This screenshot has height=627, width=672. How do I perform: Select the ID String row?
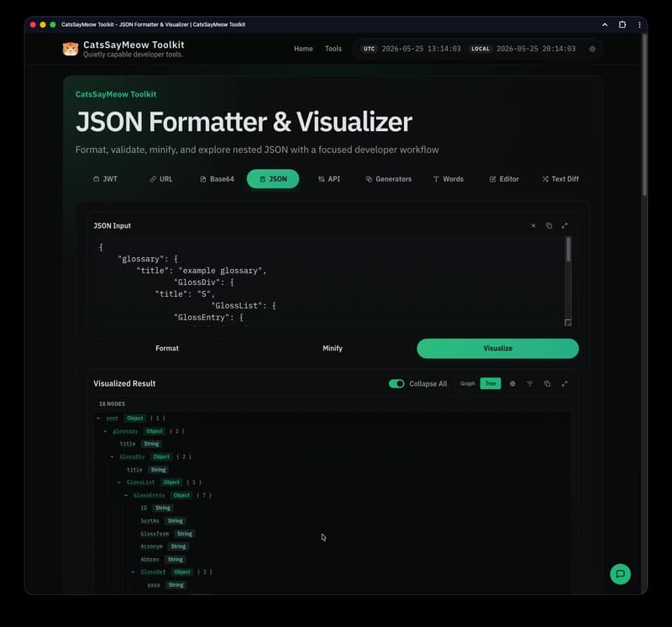point(156,508)
